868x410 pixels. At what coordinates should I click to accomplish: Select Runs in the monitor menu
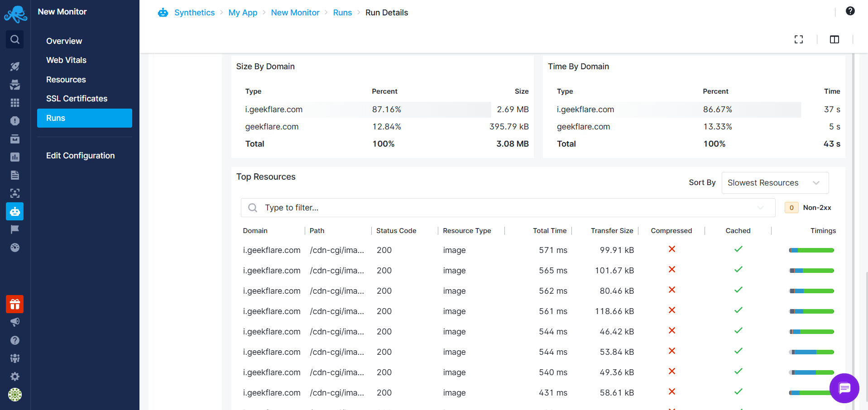(x=85, y=118)
